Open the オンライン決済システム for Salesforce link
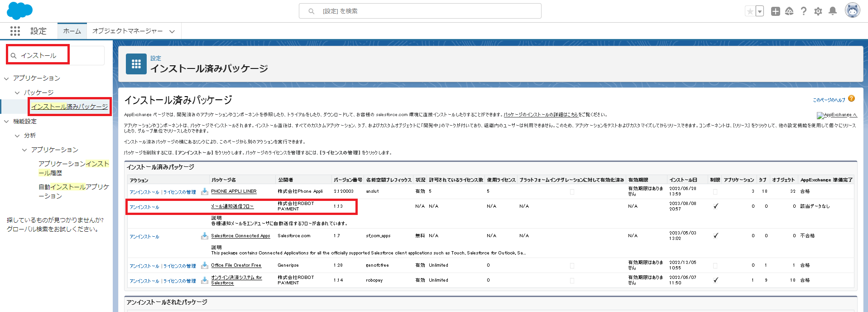Screen dimensions: 868x312 (x=236, y=280)
